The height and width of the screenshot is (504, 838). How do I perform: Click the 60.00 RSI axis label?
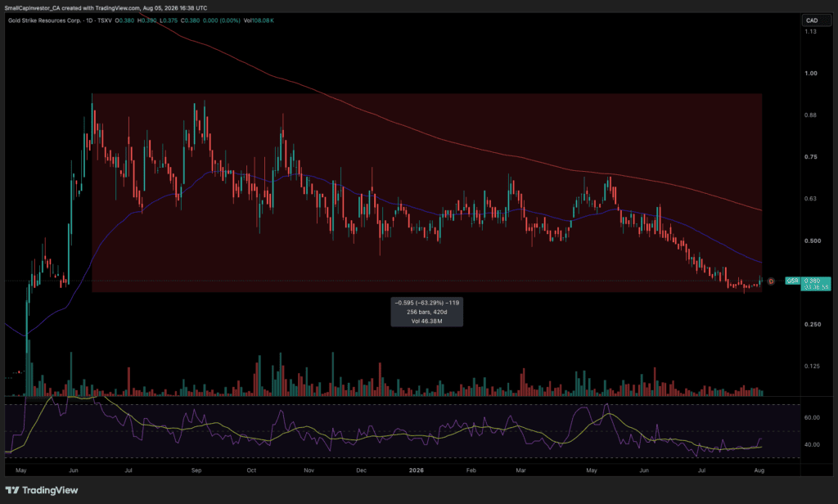click(x=812, y=417)
